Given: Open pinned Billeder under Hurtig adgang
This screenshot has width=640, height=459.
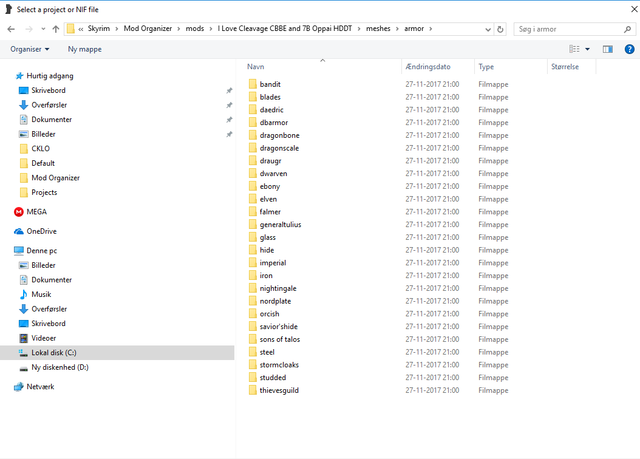Looking at the screenshot, I should 43,134.
